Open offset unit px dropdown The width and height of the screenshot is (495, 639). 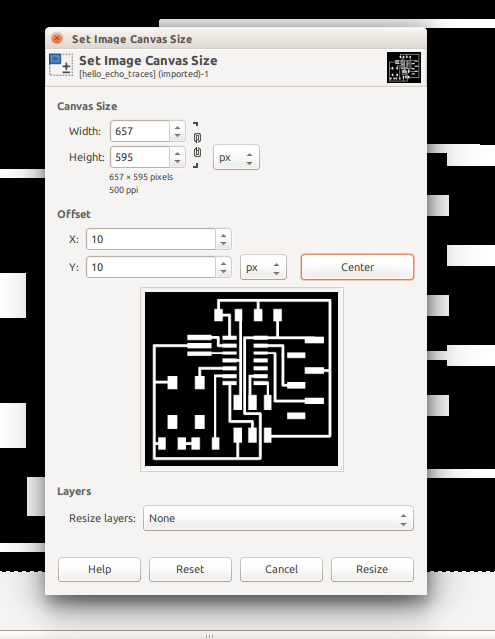point(263,267)
